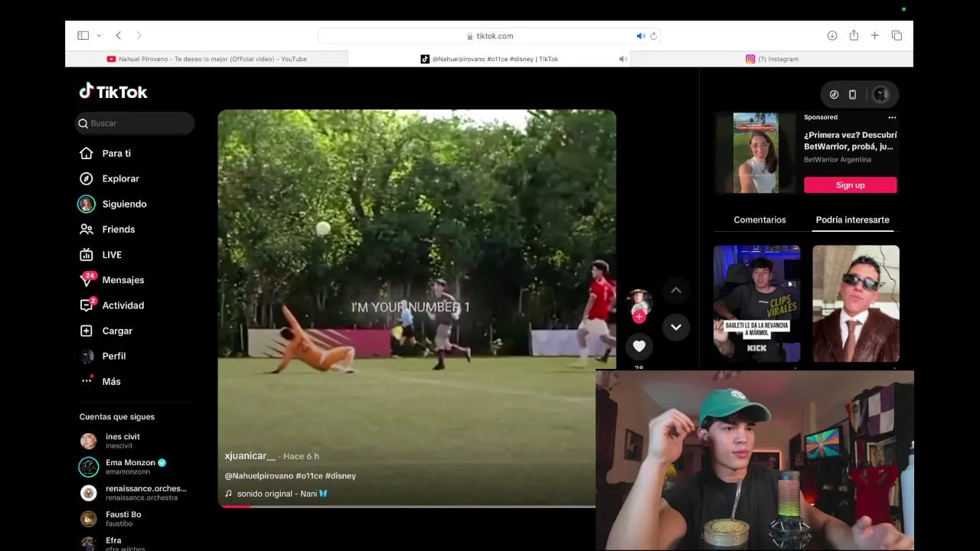Click the @Nahuelpirovano mention
The width and height of the screenshot is (980, 551).
[x=259, y=476]
